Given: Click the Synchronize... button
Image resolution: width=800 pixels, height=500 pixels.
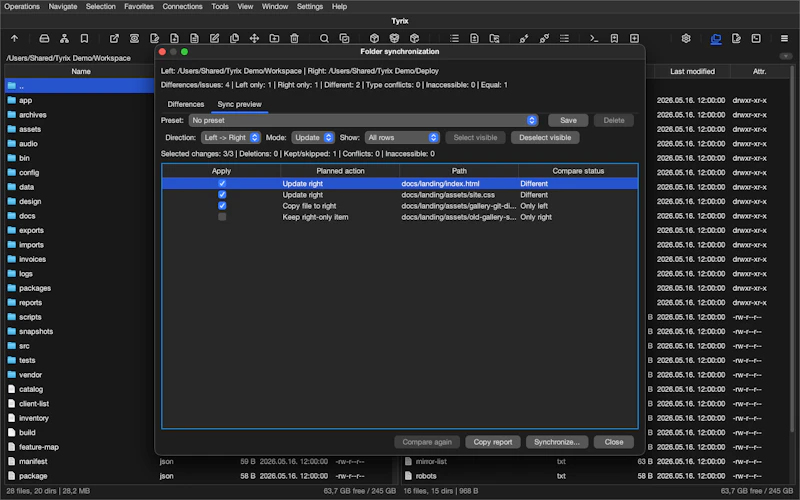Looking at the screenshot, I should tap(557, 442).
